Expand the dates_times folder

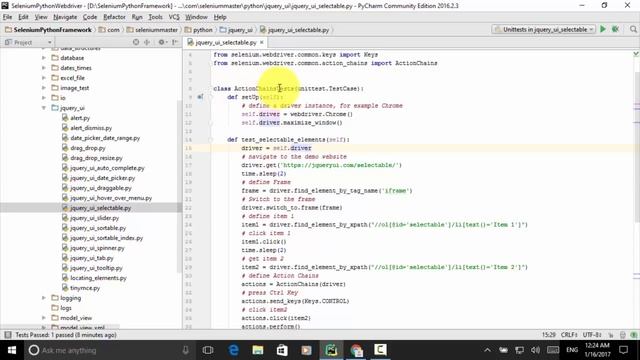point(44,68)
